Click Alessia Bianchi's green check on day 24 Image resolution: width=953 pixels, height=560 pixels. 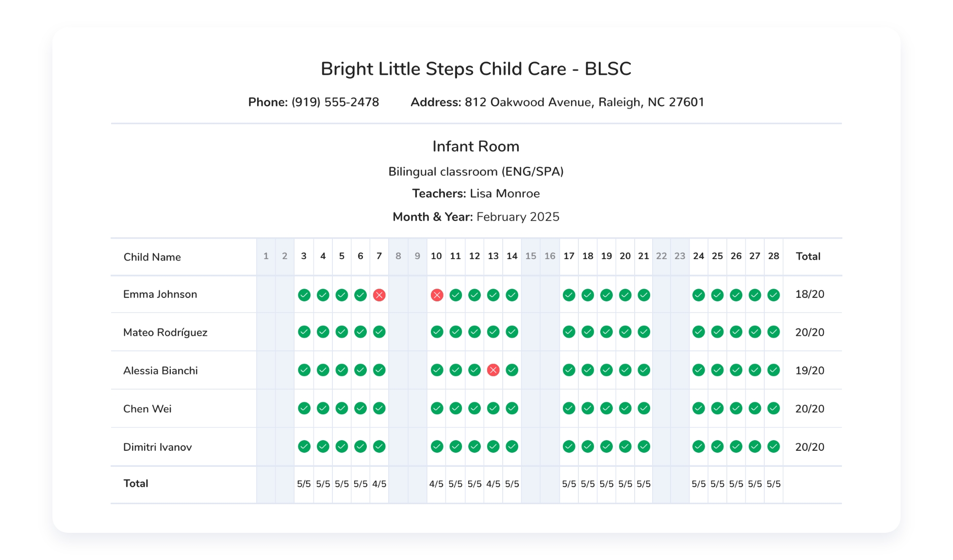click(698, 370)
